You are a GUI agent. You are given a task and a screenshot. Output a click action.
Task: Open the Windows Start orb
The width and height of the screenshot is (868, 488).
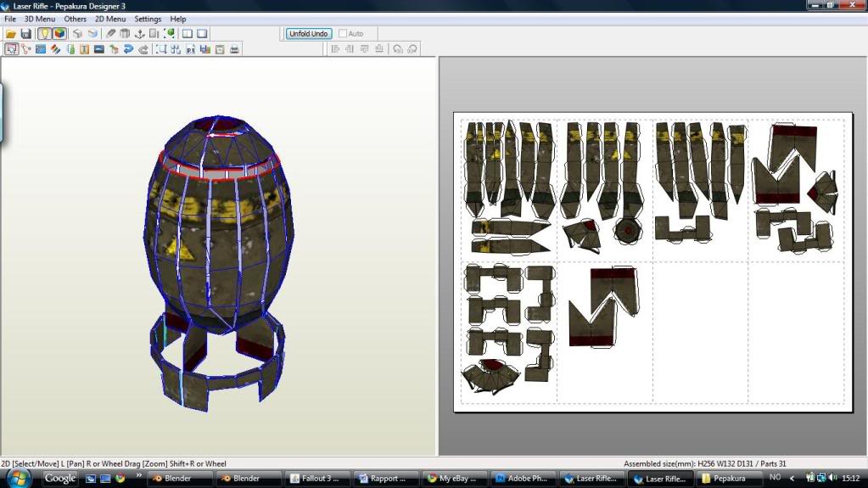point(18,478)
